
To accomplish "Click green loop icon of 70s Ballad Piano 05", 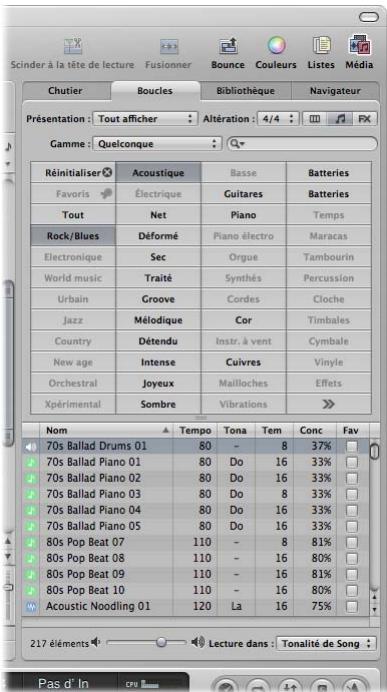I will [31, 527].
